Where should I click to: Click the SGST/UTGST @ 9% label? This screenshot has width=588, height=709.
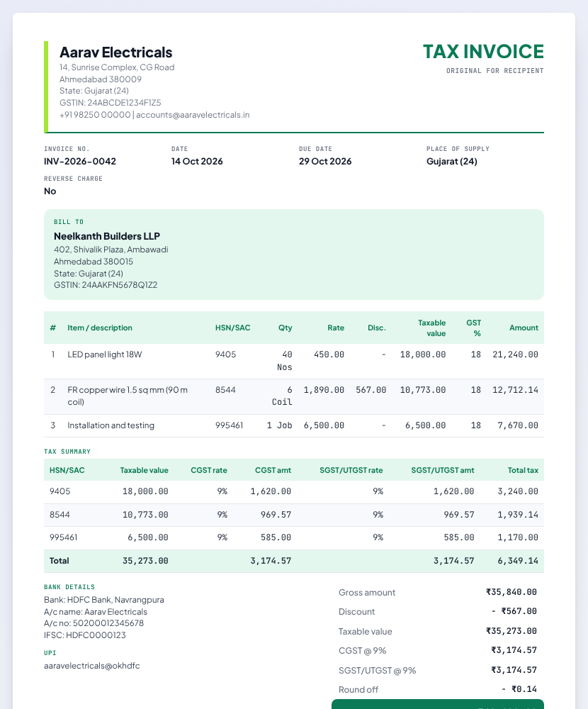[378, 671]
